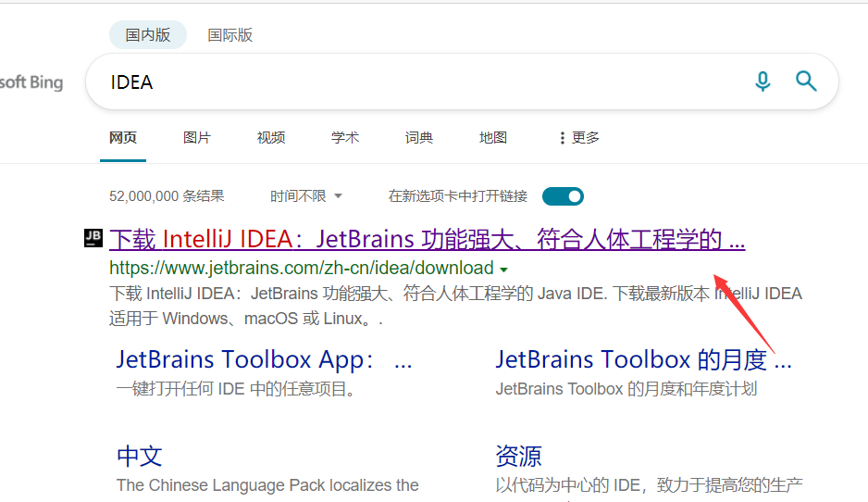Viewport: 868px width, 502px height.
Task: Click the snippet text 适用于 Windows、macOS 或 Linux
Action: click(x=246, y=320)
